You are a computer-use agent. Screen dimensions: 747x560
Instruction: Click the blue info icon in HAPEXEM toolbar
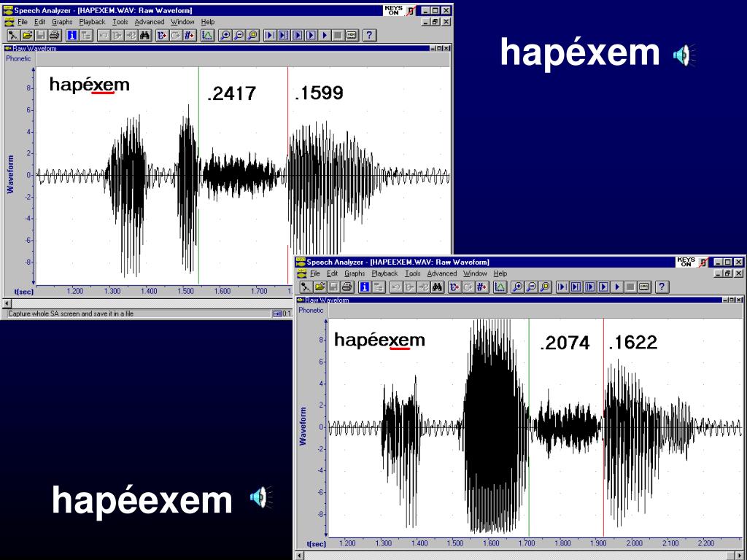(72, 35)
